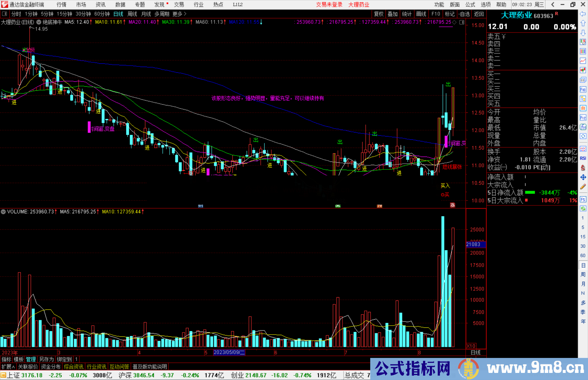Open the F10 company info sidebar icon
Viewport: 588px width, 380px height.
[x=583, y=89]
